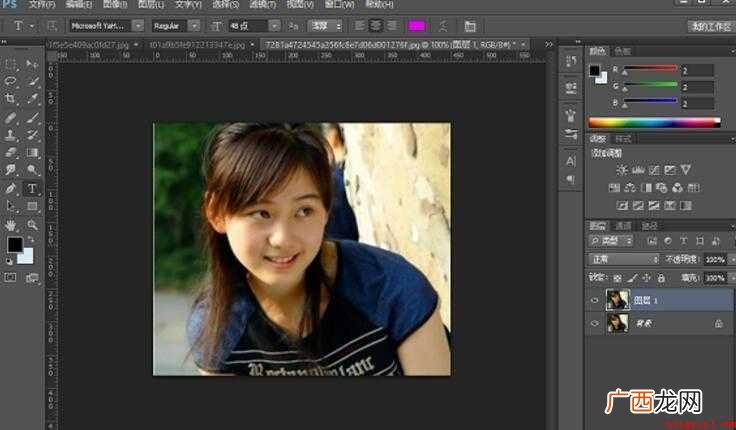Select the Spot Healing Brush tool
Viewport: 736px width, 430px height.
(x=10, y=117)
